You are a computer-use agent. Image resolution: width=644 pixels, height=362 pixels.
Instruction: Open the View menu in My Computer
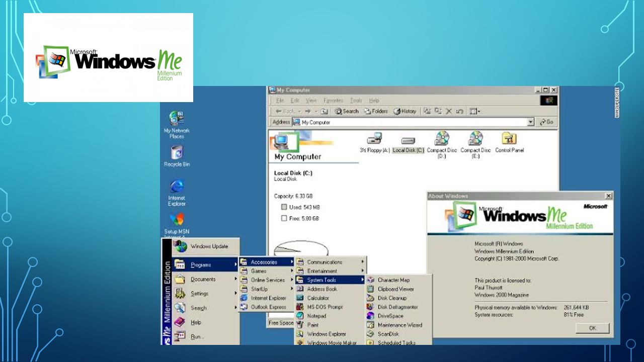pyautogui.click(x=311, y=101)
